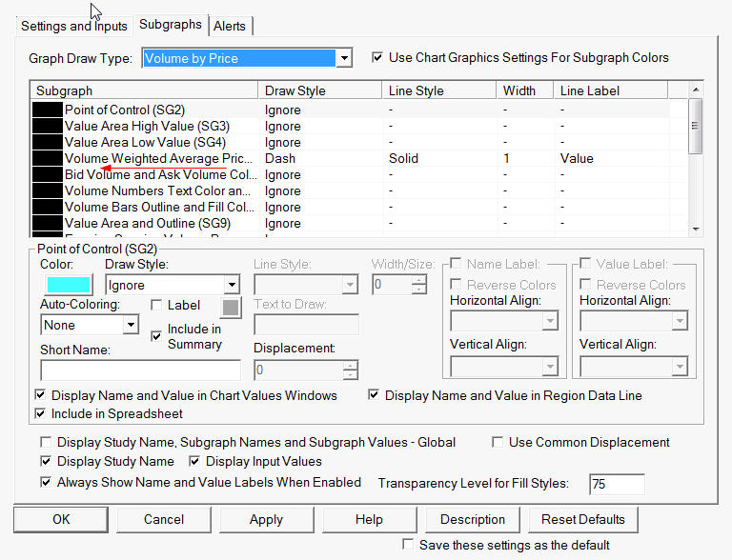Click black swatch for Volume Weighted Average Price row
The image size is (732, 560).
[x=47, y=159]
